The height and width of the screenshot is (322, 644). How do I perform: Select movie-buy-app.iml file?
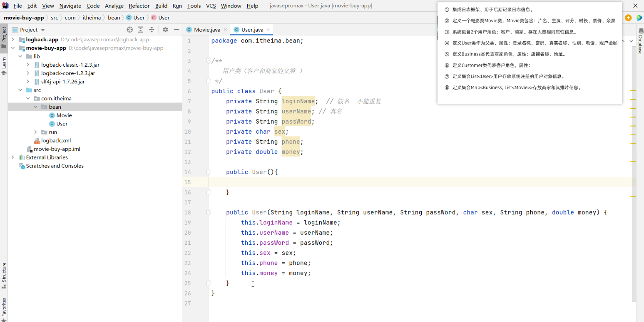(57, 149)
